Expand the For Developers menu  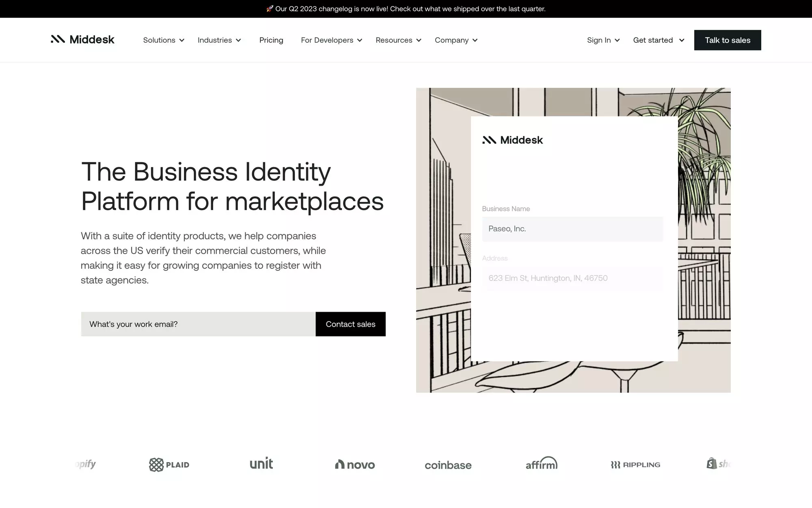[x=331, y=40]
